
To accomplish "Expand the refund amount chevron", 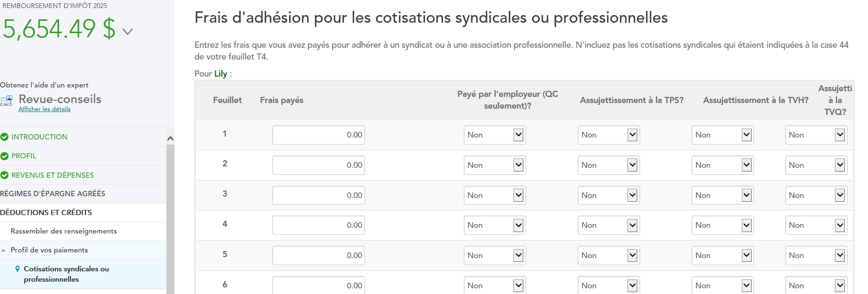I will click(x=128, y=32).
